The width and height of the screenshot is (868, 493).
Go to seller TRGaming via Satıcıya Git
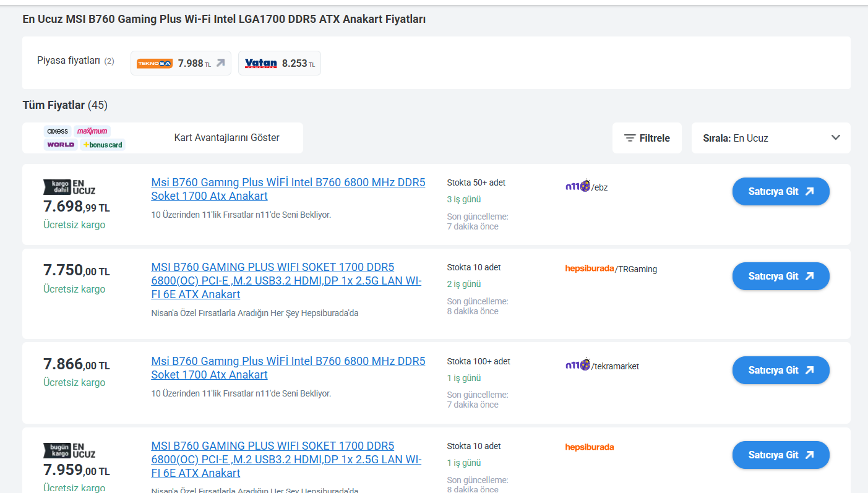781,276
